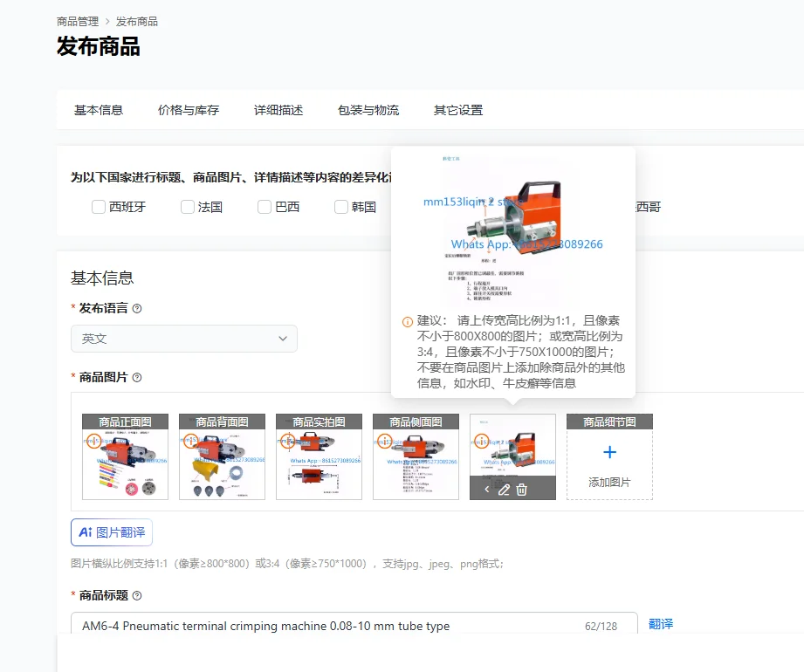The width and height of the screenshot is (804, 672).
Task: Switch to the 价格与库存 tab
Action: (189, 110)
